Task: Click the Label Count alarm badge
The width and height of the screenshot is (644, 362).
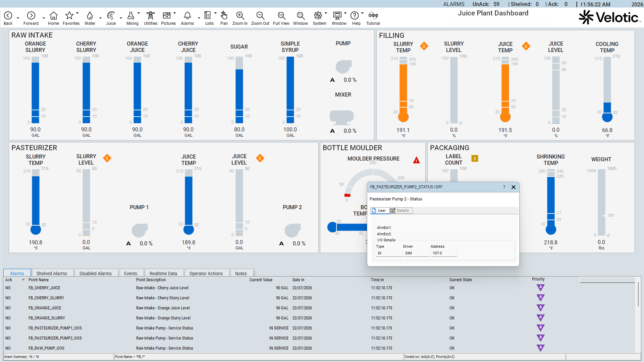Action: coord(475,159)
